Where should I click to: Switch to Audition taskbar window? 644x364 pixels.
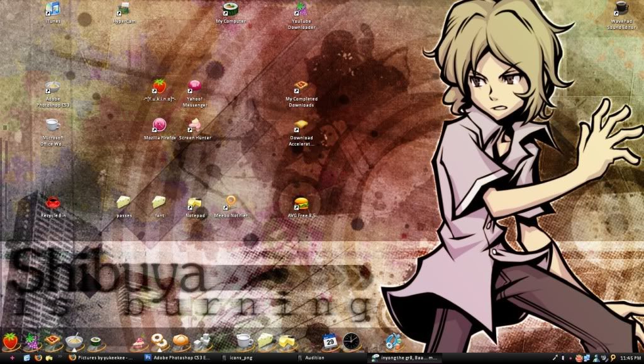(330, 358)
